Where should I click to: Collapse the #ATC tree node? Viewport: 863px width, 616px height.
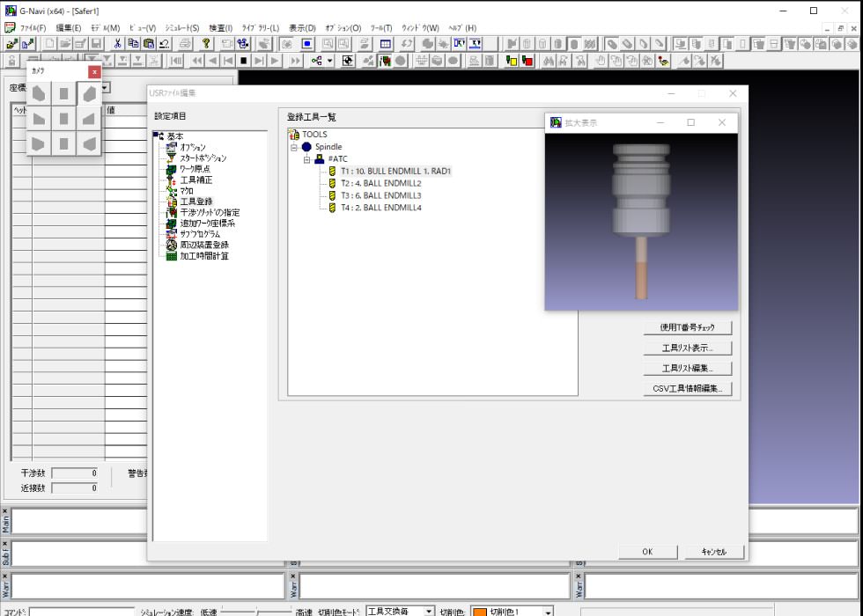coord(306,159)
